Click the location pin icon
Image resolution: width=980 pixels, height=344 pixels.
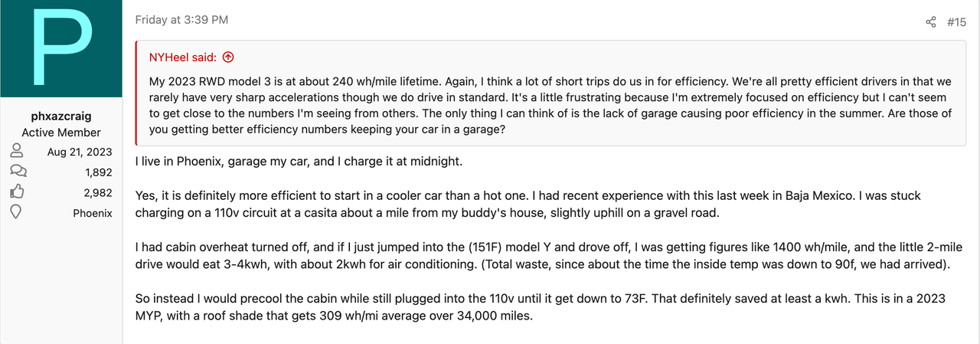[18, 213]
